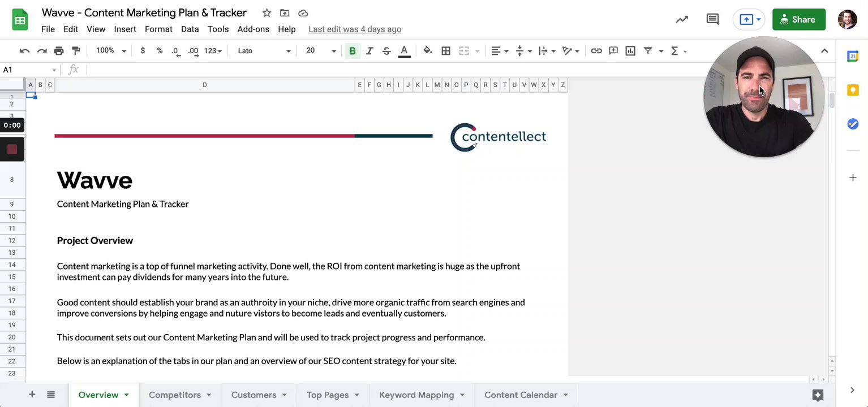Open the text color picker

(404, 51)
